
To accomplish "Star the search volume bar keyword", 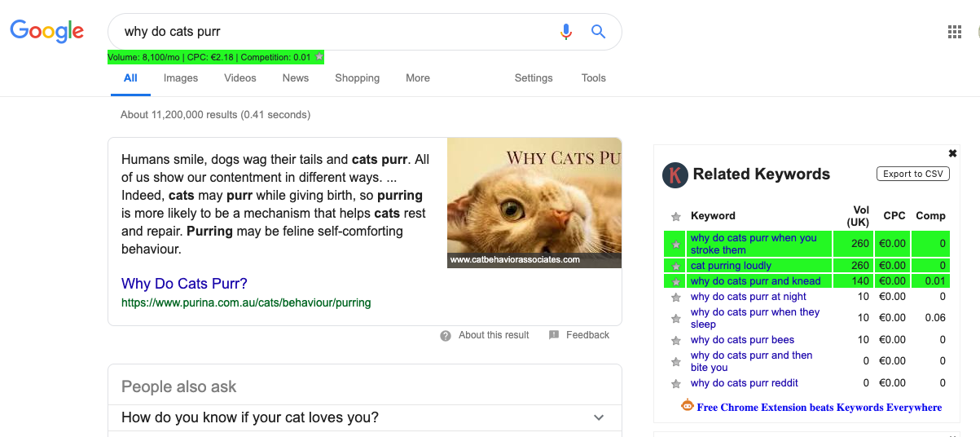I will (x=319, y=57).
